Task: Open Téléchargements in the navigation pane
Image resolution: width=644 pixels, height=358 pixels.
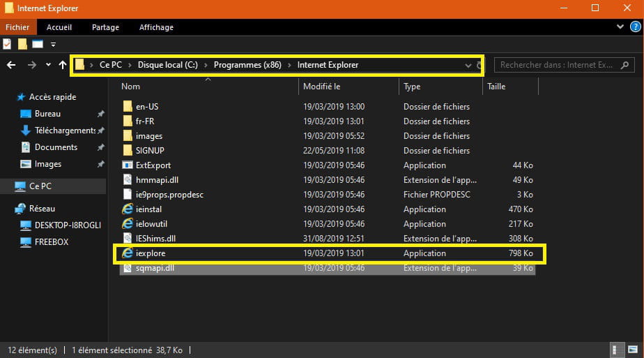Action: [x=65, y=130]
